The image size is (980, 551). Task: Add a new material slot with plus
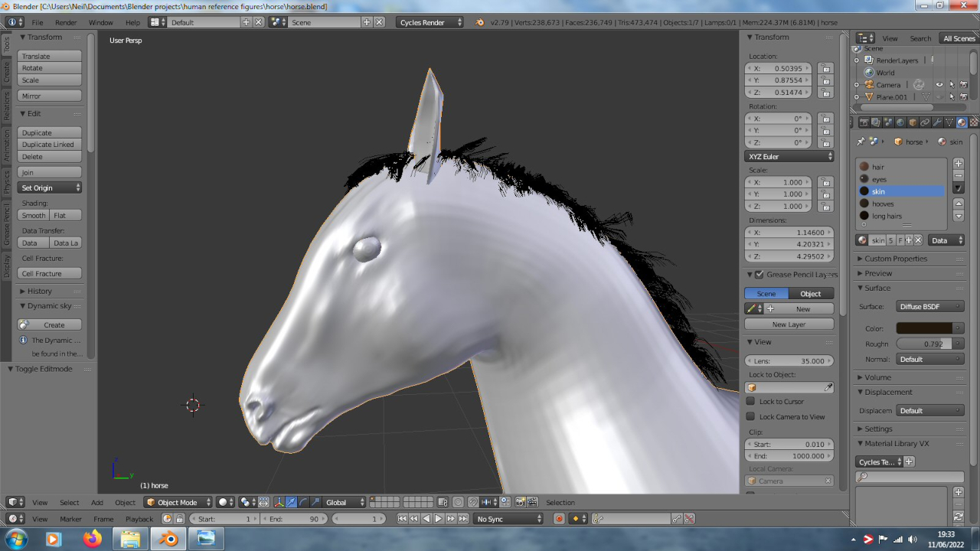point(958,164)
